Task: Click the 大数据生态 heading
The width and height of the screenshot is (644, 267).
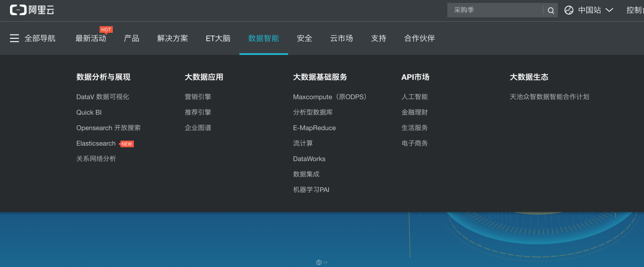Action: coord(529,77)
